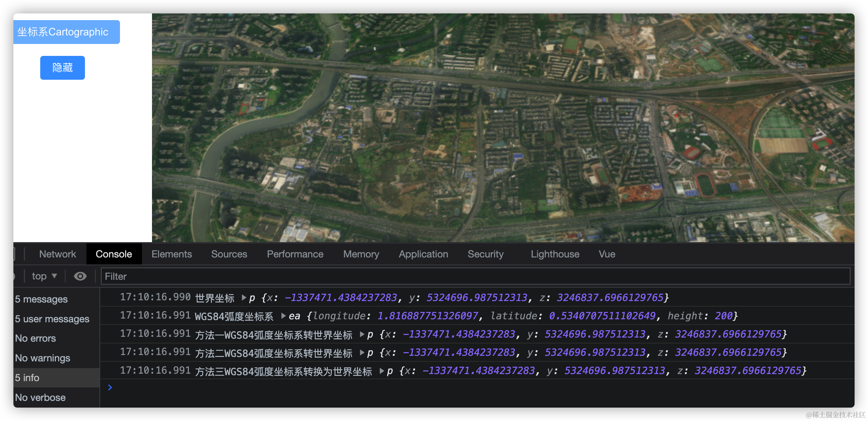Image resolution: width=868 pixels, height=421 pixels.
Task: Switch to the Vue devtools panel
Action: point(606,254)
